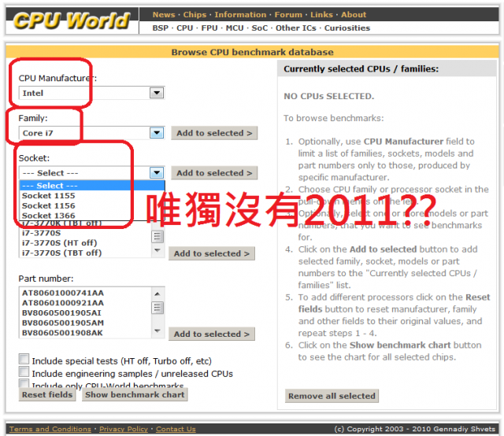Open the Links menu item

(x=321, y=14)
